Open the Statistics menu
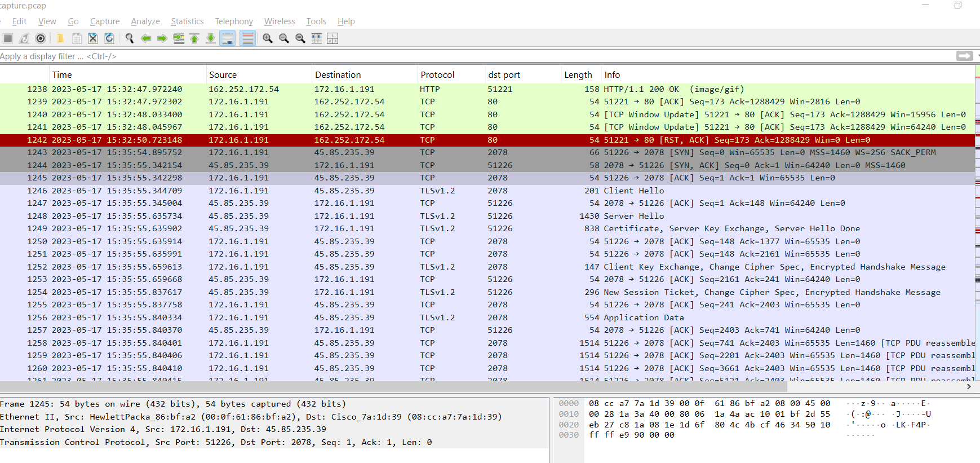The width and height of the screenshot is (980, 463). [x=187, y=21]
